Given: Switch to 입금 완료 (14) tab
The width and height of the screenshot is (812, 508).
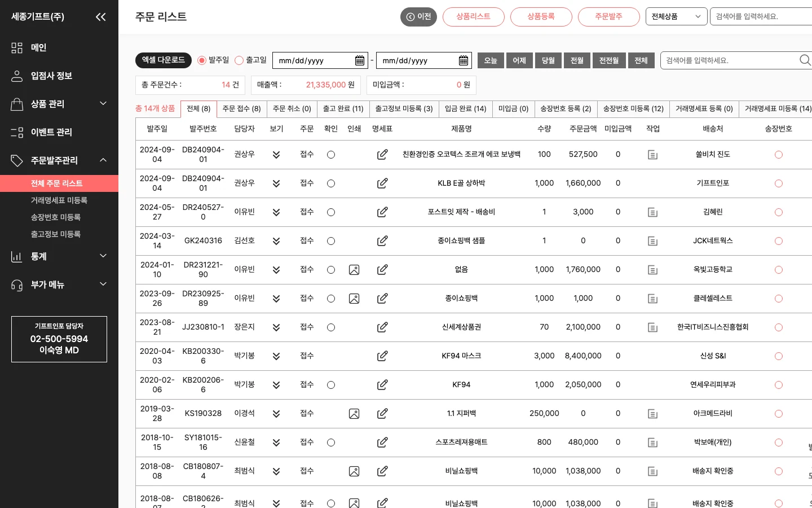Looking at the screenshot, I should pos(466,108).
